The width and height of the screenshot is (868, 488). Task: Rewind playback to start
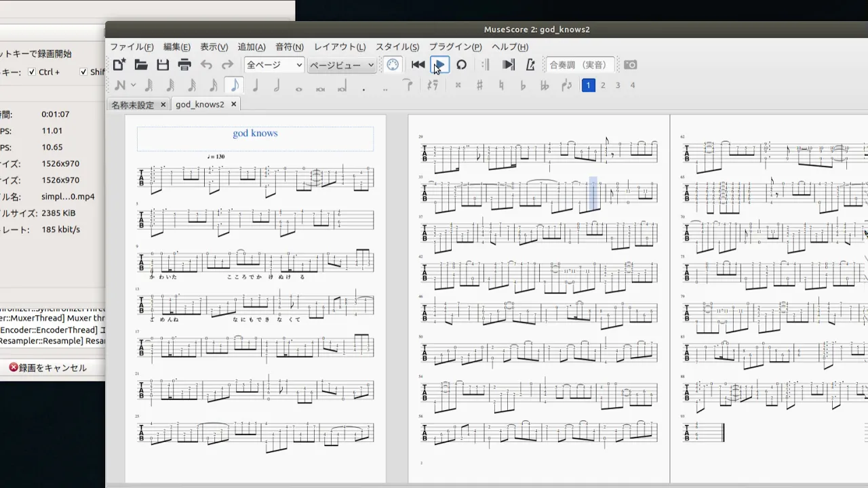[418, 65]
